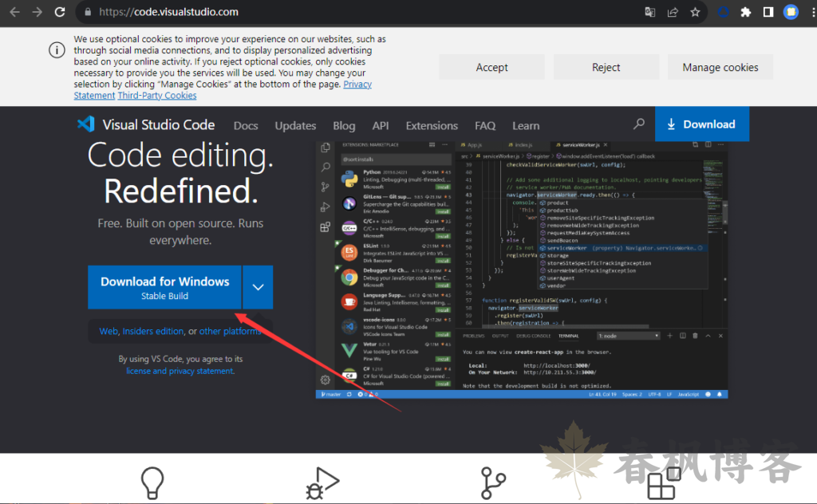
Task: Click the share page icon
Action: coord(673,12)
